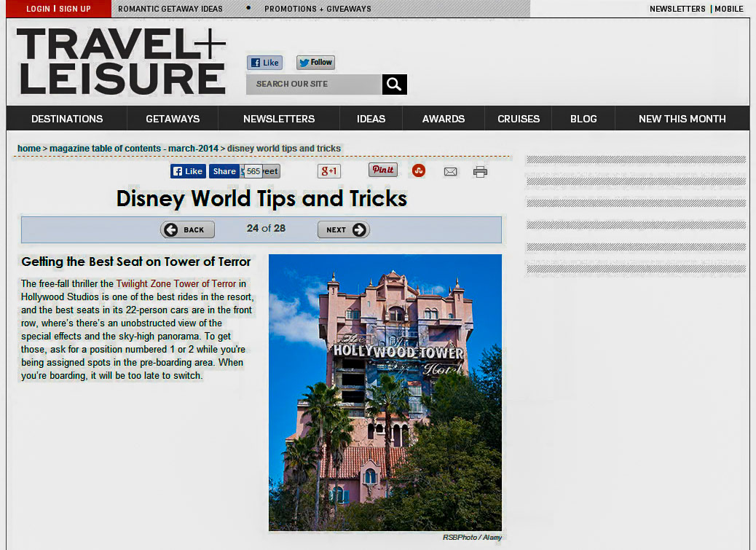Image resolution: width=756 pixels, height=550 pixels.
Task: Open the Getaways menu
Action: point(173,119)
